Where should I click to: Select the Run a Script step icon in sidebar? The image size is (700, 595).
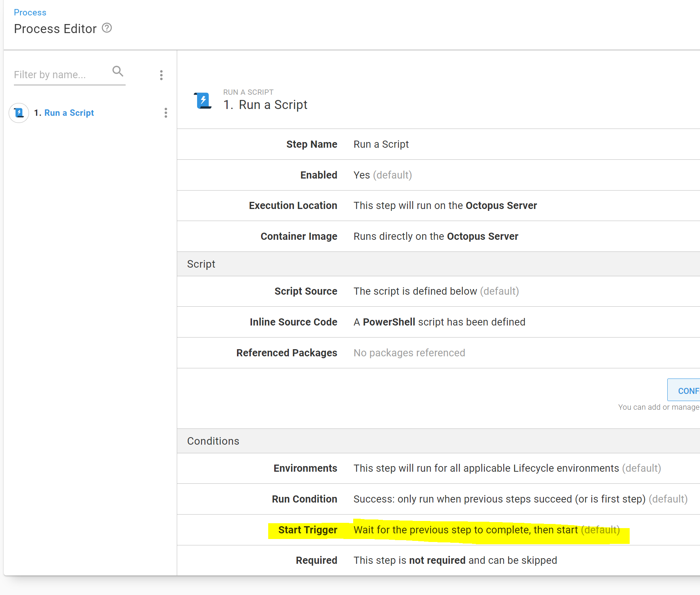click(18, 113)
